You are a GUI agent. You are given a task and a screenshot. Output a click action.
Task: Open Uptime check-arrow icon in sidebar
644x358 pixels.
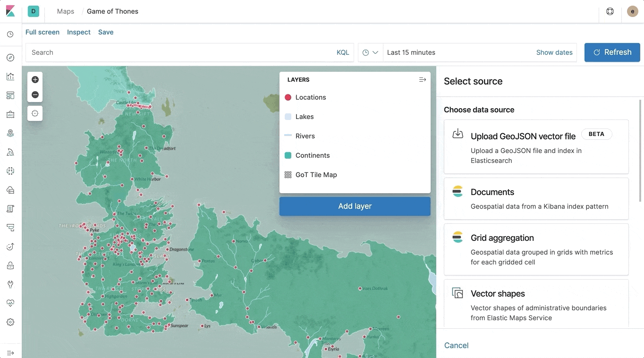(10, 247)
